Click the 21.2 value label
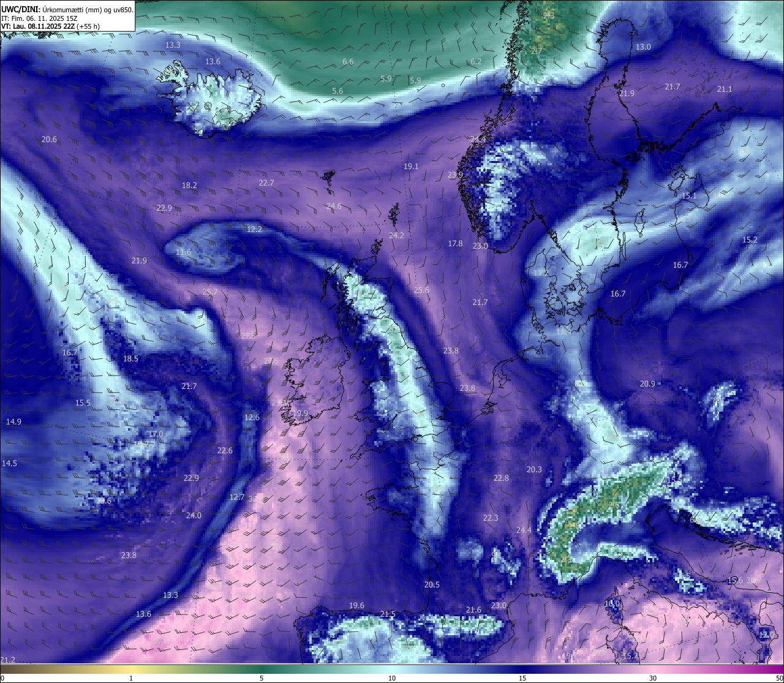 (x=8, y=660)
